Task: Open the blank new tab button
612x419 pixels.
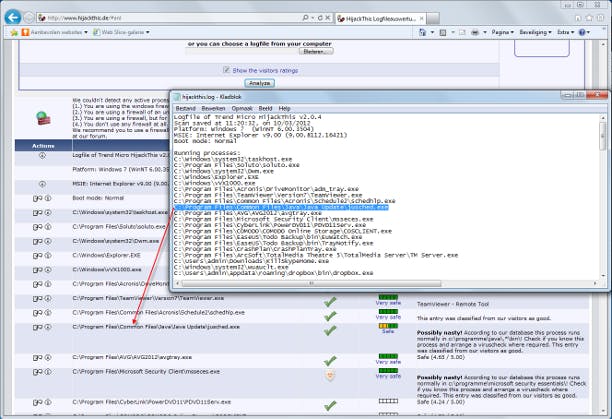Action: 433,18
